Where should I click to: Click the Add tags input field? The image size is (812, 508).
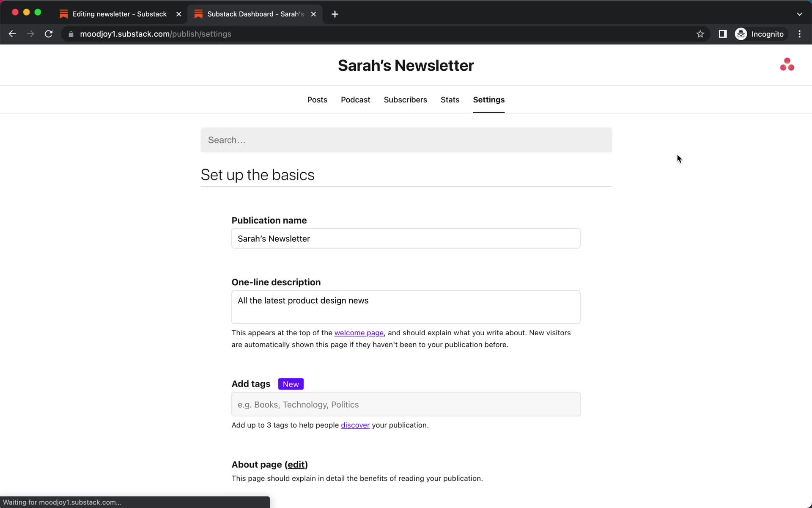[x=406, y=404]
